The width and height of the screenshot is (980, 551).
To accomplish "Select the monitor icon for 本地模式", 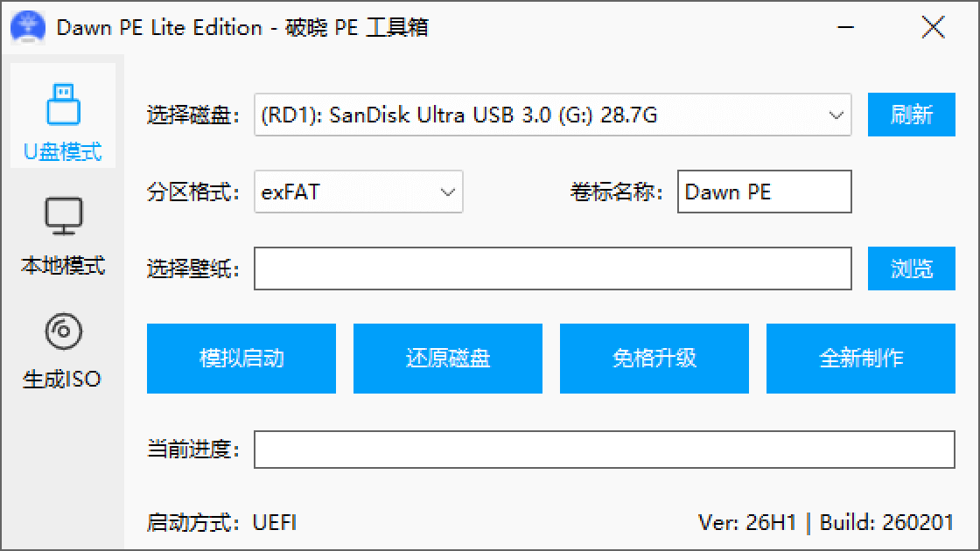I will (x=63, y=216).
